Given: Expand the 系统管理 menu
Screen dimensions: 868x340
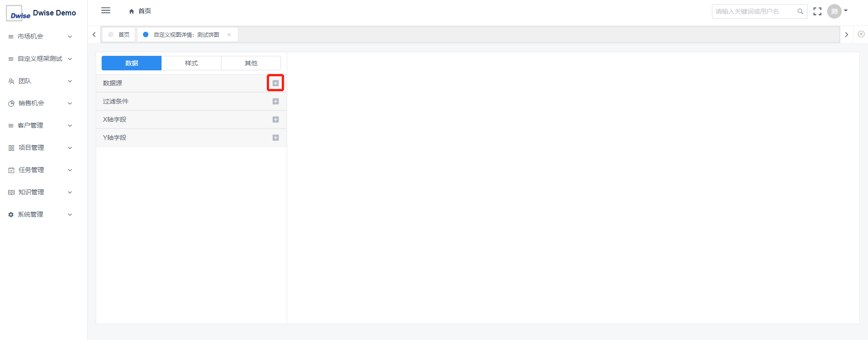Looking at the screenshot, I should (x=40, y=214).
